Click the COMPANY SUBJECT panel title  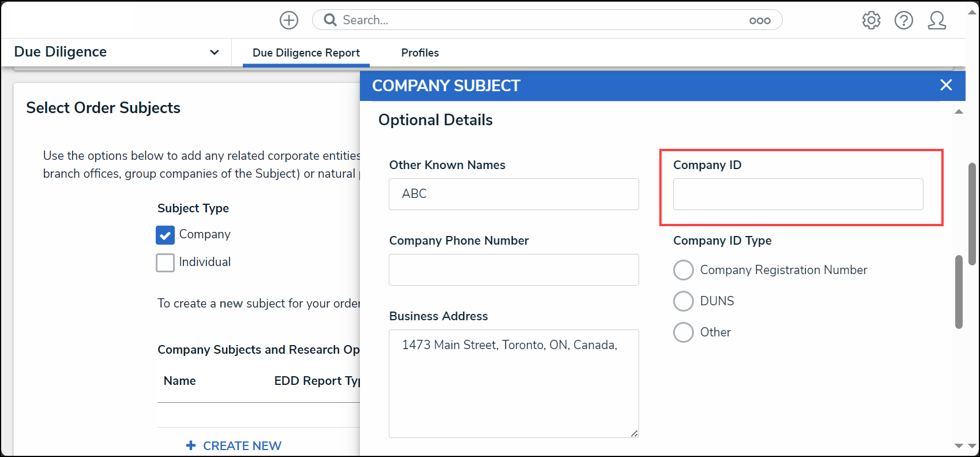(446, 85)
